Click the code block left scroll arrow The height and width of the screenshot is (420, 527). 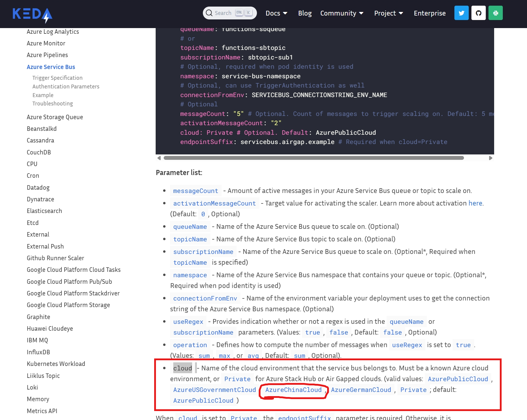(x=159, y=158)
